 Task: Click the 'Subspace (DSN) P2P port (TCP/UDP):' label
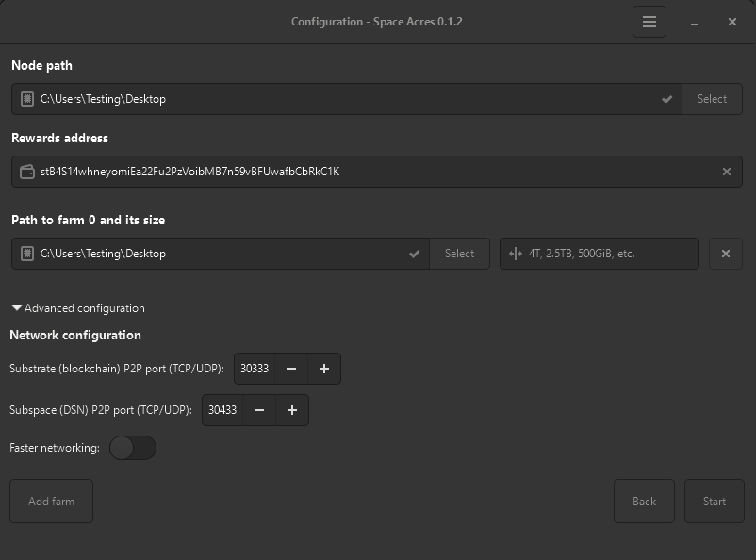point(101,410)
